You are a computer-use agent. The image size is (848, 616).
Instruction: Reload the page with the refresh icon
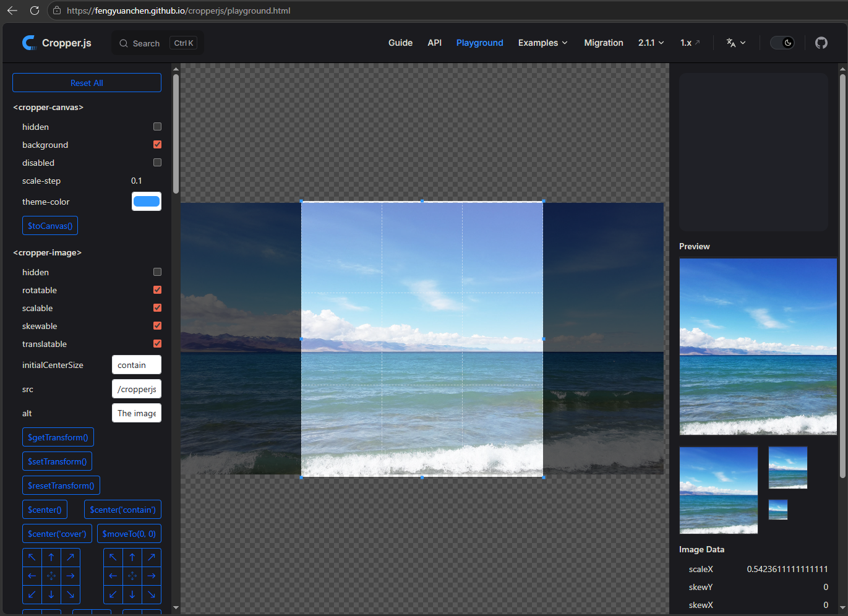click(35, 11)
